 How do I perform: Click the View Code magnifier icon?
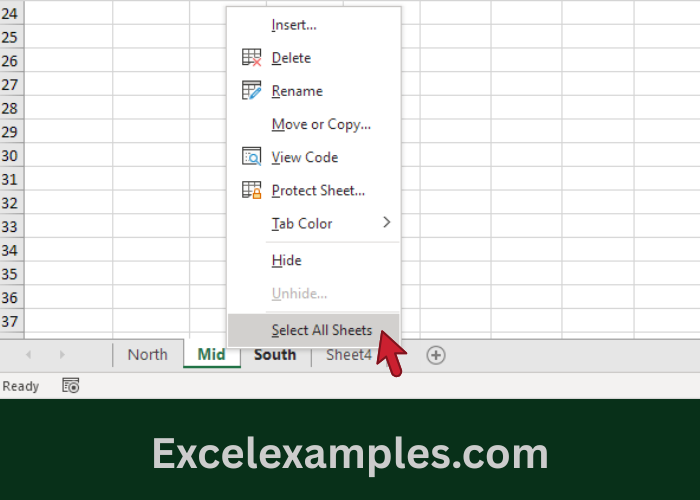(252, 157)
